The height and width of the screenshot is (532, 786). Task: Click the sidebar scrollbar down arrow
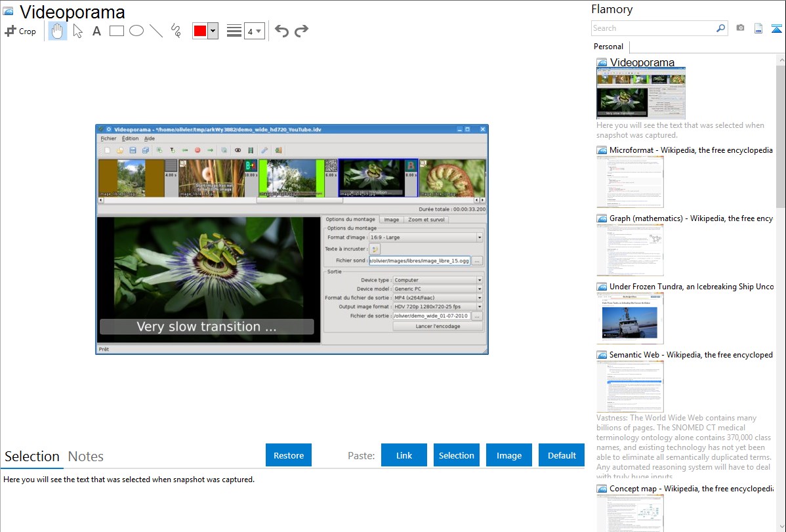tap(781, 527)
